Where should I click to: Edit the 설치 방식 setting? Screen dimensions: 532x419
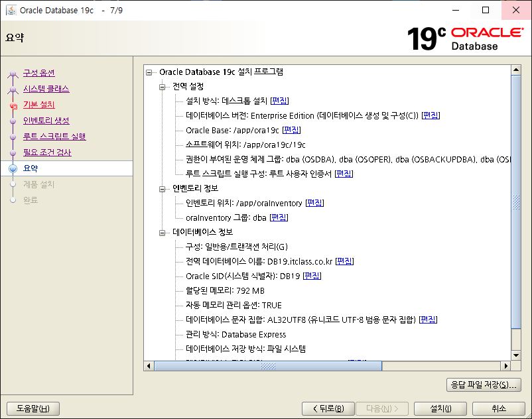point(279,101)
